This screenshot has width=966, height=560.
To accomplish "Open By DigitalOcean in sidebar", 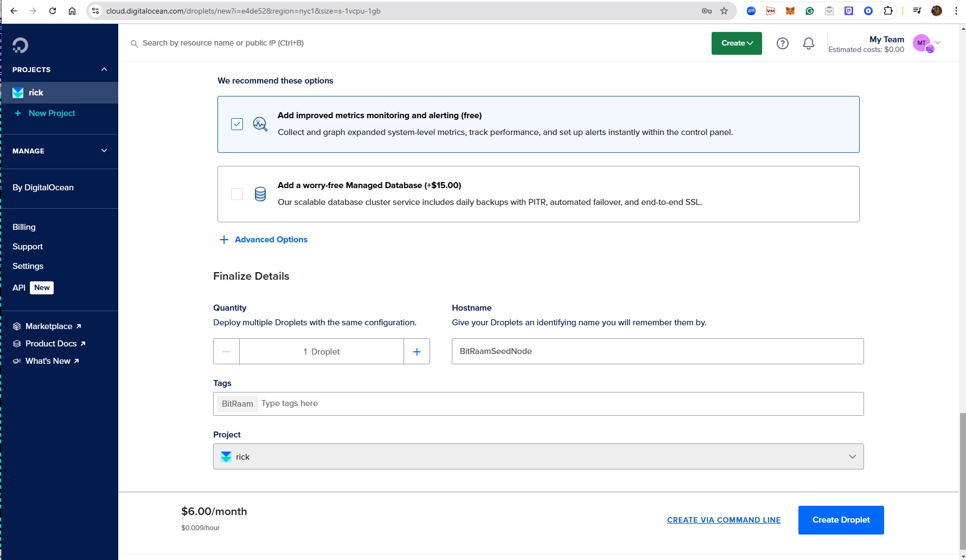I will pos(43,188).
